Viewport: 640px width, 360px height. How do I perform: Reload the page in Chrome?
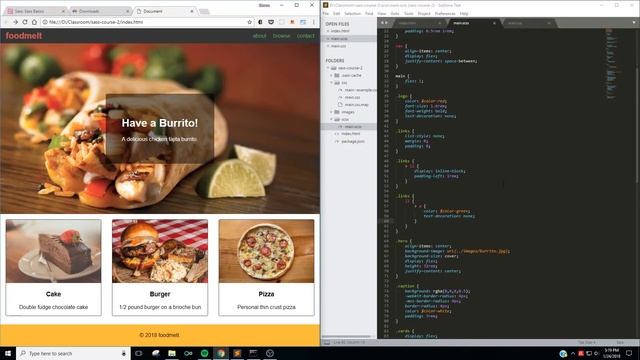click(25, 22)
